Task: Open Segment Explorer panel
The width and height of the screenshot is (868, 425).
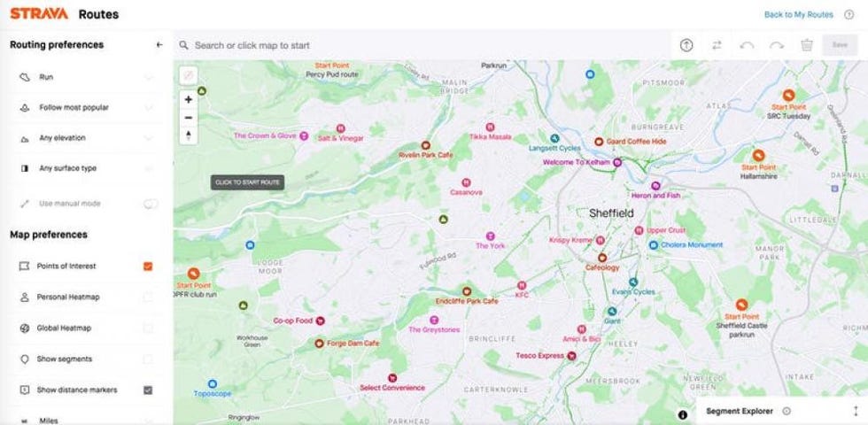Action: pos(739,411)
